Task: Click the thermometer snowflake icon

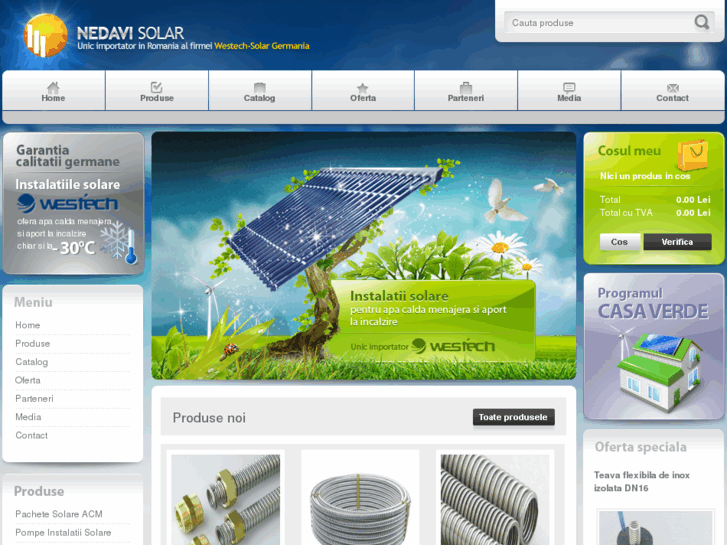Action: click(x=120, y=243)
